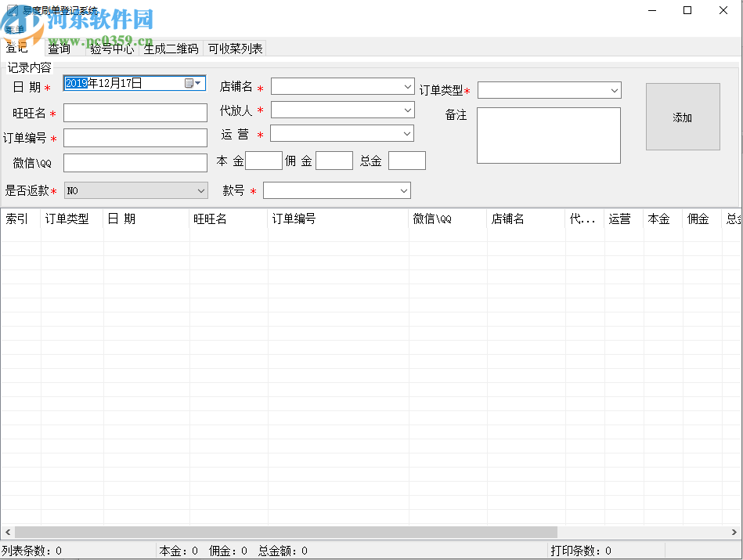This screenshot has height=560, width=743.
Task: Click the 佣金 column header
Action: pyautogui.click(x=702, y=219)
